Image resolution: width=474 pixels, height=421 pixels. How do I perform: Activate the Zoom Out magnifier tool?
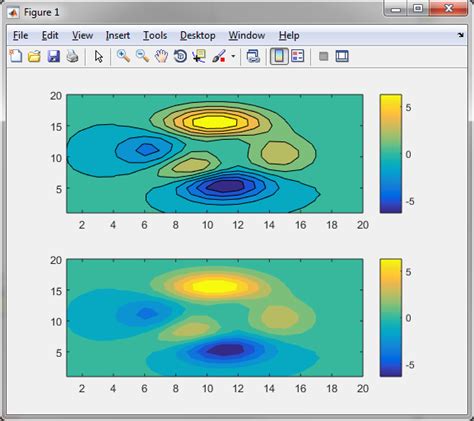142,56
